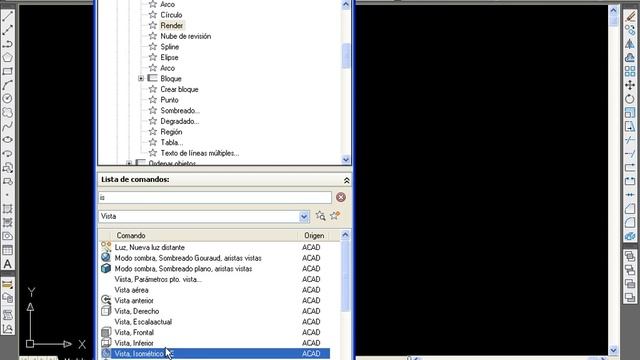The height and width of the screenshot is (360, 640).
Task: Select Región tree item
Action: pos(171,131)
